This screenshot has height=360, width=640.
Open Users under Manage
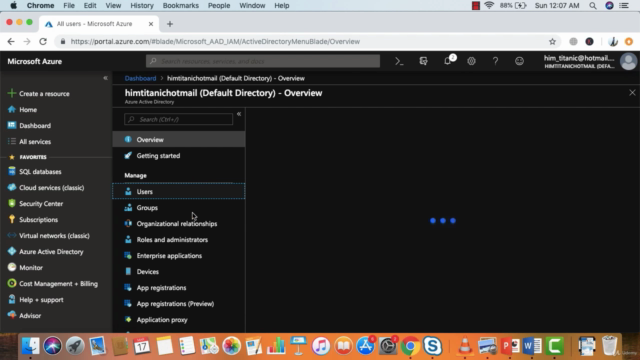click(x=179, y=191)
